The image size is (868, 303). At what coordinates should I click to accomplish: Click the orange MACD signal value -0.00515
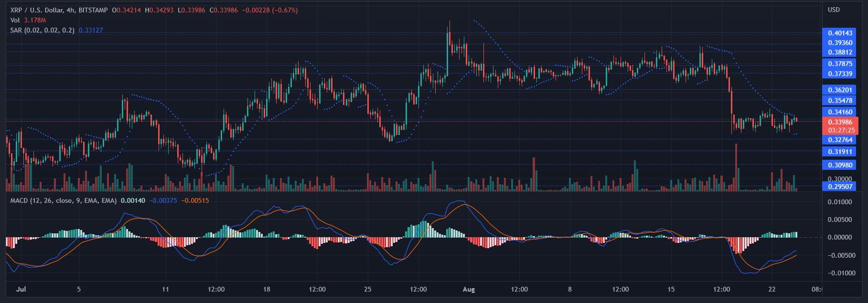click(x=196, y=201)
